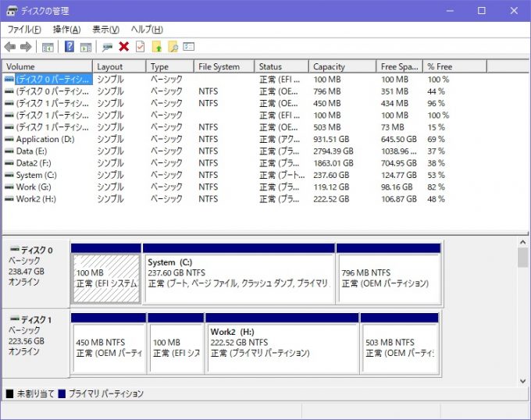Viewport: 531px width, 420px height.
Task: Click the 931.51 GB capacity cell
Action: coord(331,139)
